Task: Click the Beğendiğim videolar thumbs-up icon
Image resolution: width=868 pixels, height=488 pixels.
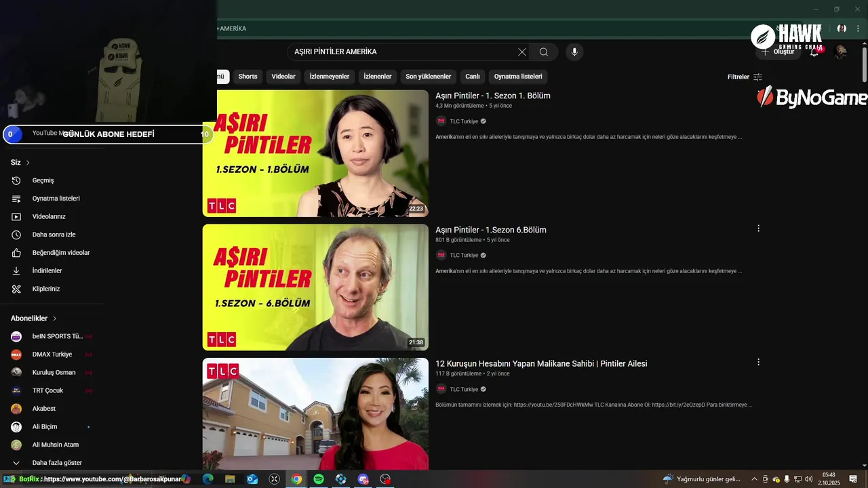Action: (x=16, y=253)
